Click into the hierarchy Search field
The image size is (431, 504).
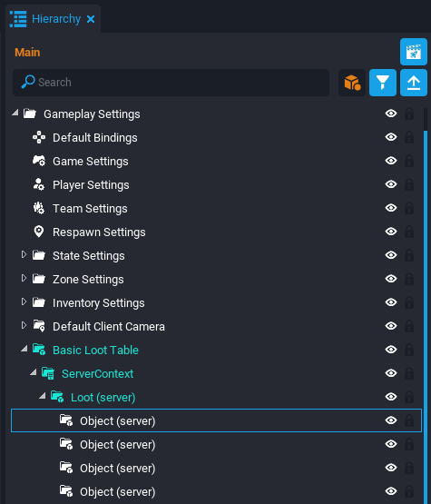click(171, 83)
